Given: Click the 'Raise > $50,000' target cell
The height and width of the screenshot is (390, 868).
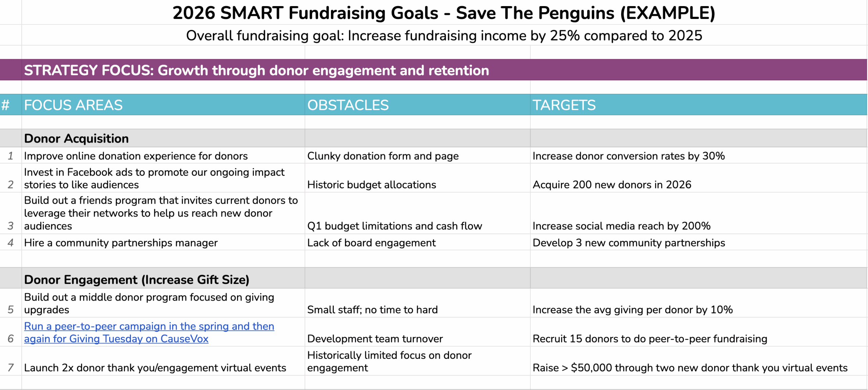Looking at the screenshot, I should [690, 368].
